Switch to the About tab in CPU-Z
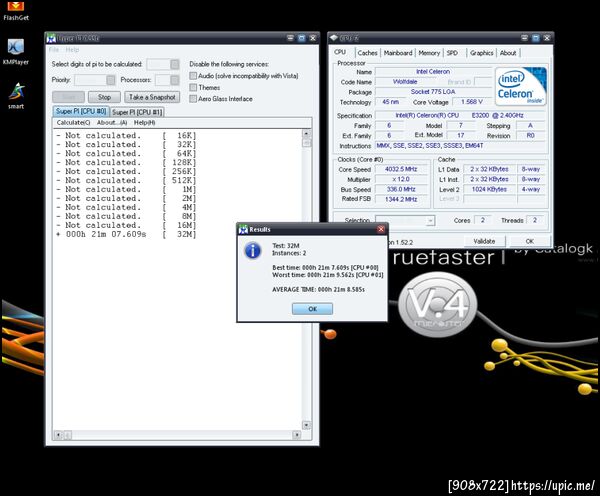This screenshot has height=496, width=600. [508, 53]
